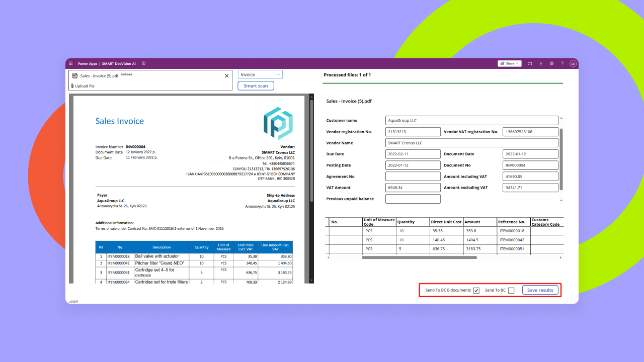The height and width of the screenshot is (362, 644).
Task: Check the Send To BC checkbox
Action: pyautogui.click(x=511, y=290)
